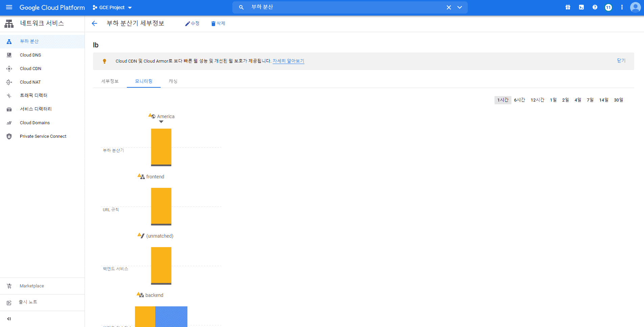Select the 30일 time range
The width and height of the screenshot is (644, 327).
pos(619,100)
